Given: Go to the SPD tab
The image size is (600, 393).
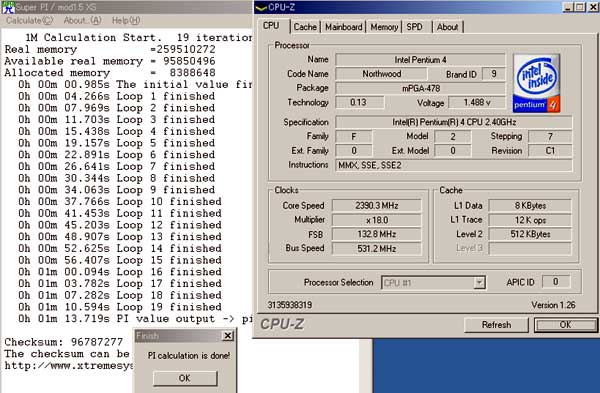Looking at the screenshot, I should click(x=414, y=27).
